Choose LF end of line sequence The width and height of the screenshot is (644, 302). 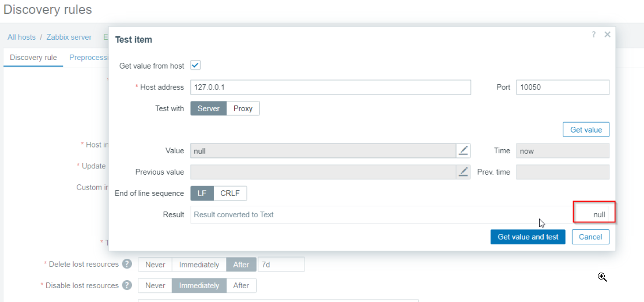pyautogui.click(x=202, y=193)
